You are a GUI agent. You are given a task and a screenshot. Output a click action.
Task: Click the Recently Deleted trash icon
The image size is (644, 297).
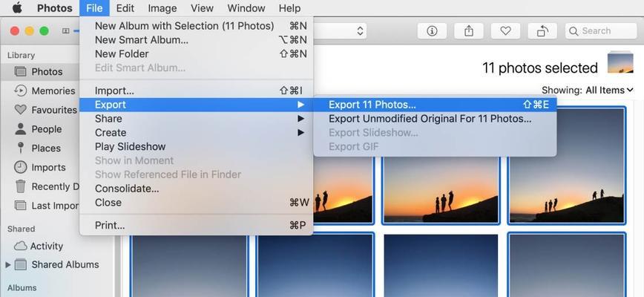coord(20,186)
